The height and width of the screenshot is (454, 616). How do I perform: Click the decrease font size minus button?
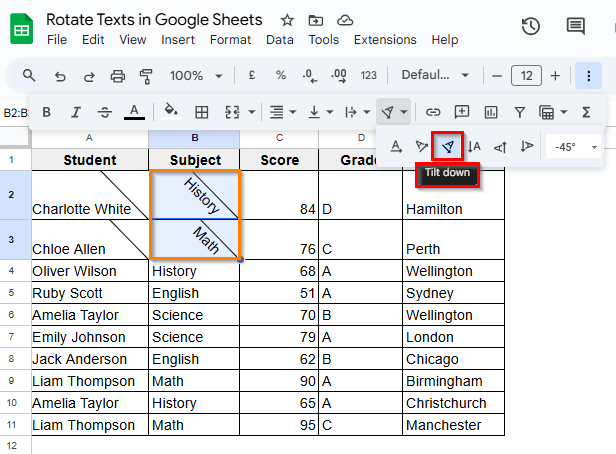point(496,75)
